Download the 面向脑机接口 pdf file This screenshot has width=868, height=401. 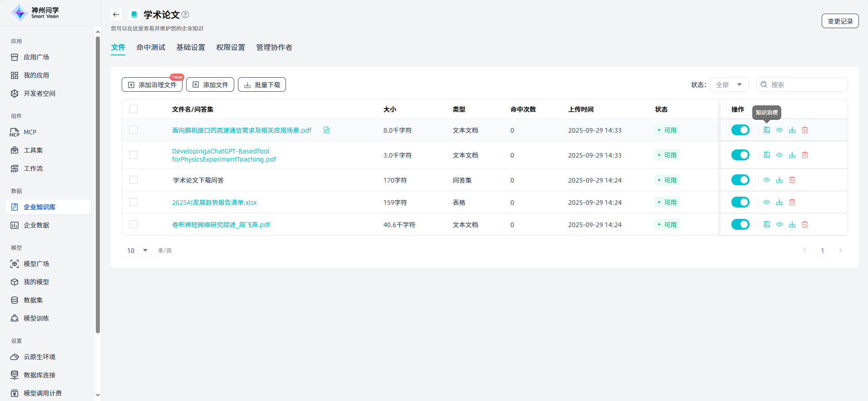(792, 130)
